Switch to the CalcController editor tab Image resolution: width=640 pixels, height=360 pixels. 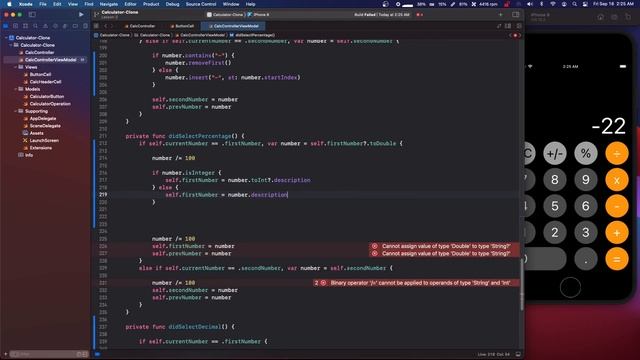click(140, 26)
